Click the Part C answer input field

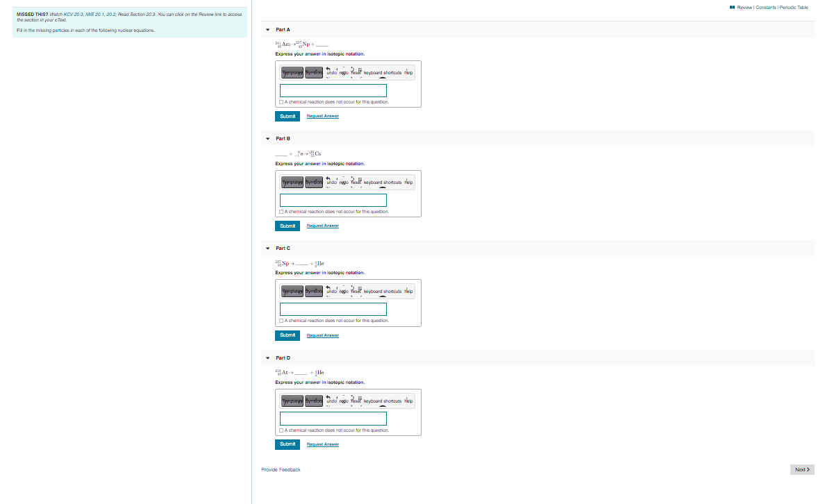point(333,310)
